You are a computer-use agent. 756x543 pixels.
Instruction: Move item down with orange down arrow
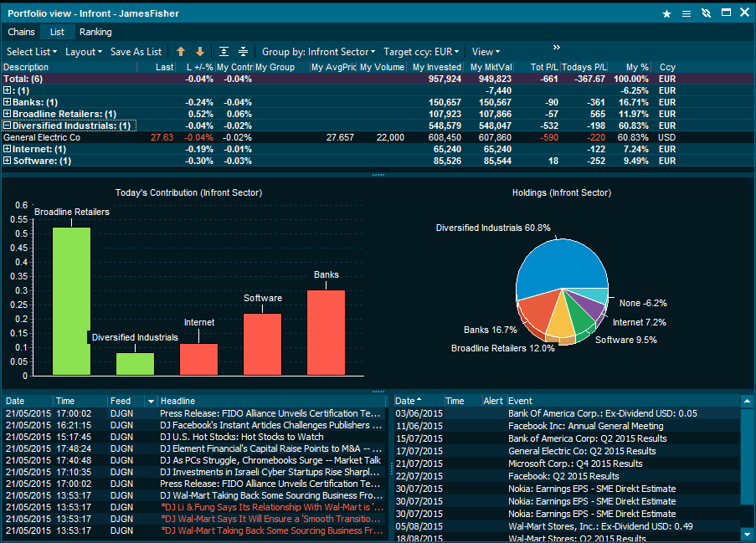point(200,52)
